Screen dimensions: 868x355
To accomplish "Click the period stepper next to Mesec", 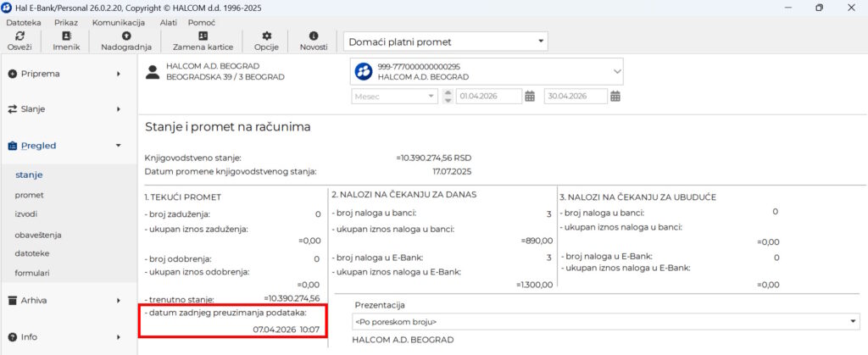I will [x=448, y=96].
